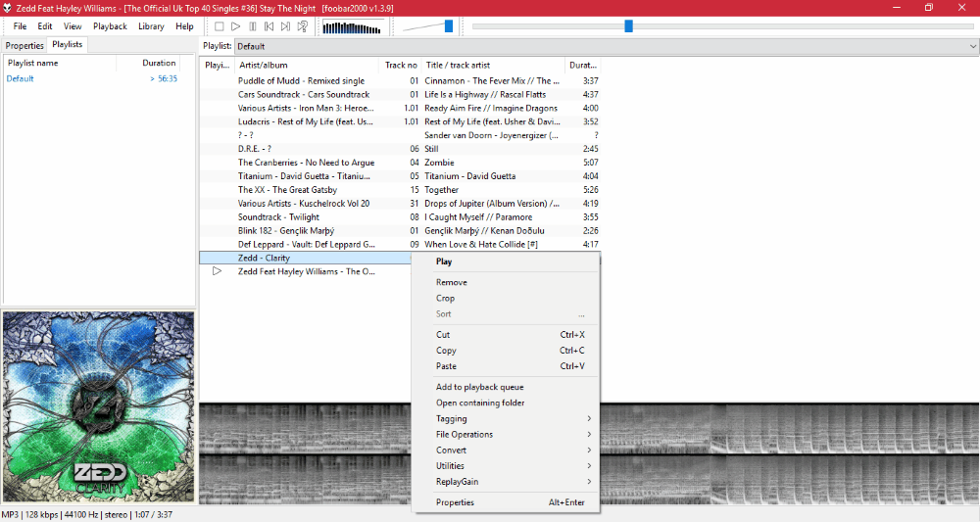Open the Edit menu
The height and width of the screenshot is (522, 980).
tap(45, 26)
